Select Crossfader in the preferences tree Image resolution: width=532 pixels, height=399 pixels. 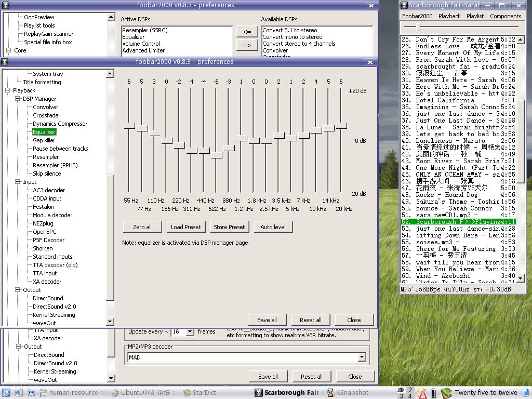pos(46,115)
